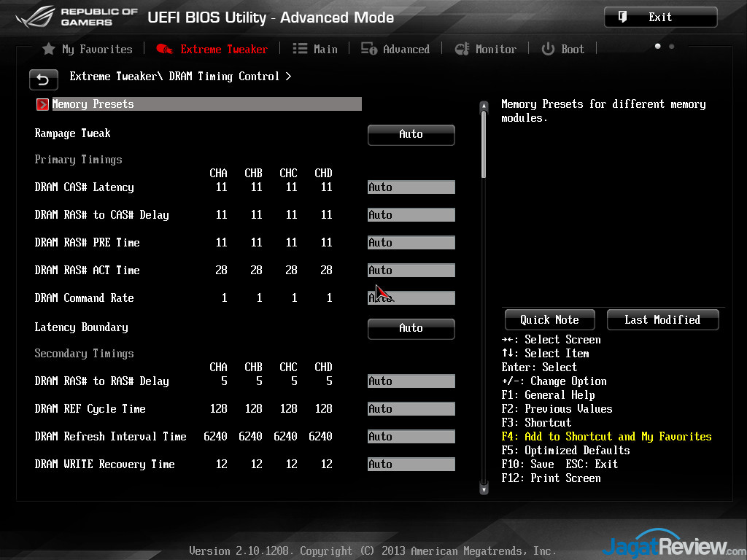Click the Exit button
Screen dimensions: 747x560
[660, 17]
